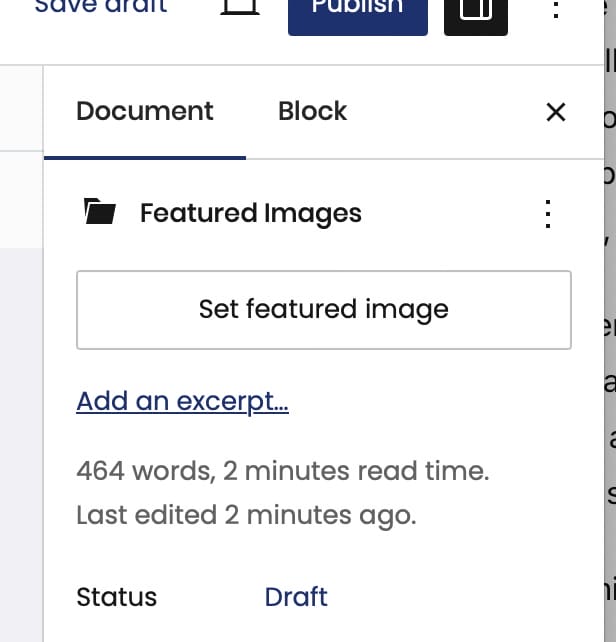Toggle the settings sidebar panel icon
Image resolution: width=616 pixels, height=642 pixels.
pyautogui.click(x=476, y=16)
